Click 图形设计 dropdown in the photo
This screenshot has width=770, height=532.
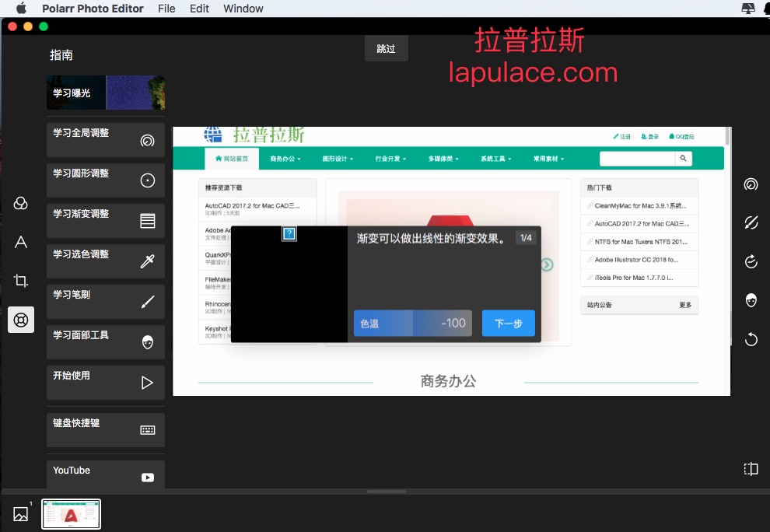pyautogui.click(x=338, y=159)
